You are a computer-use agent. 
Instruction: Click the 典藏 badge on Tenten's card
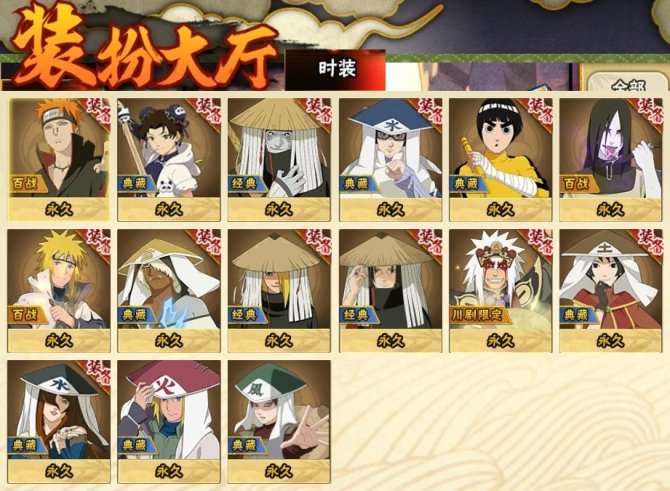tap(136, 183)
